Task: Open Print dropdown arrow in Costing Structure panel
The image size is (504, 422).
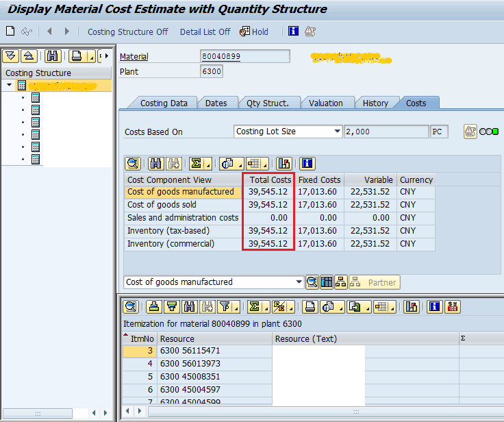Action: (x=92, y=58)
